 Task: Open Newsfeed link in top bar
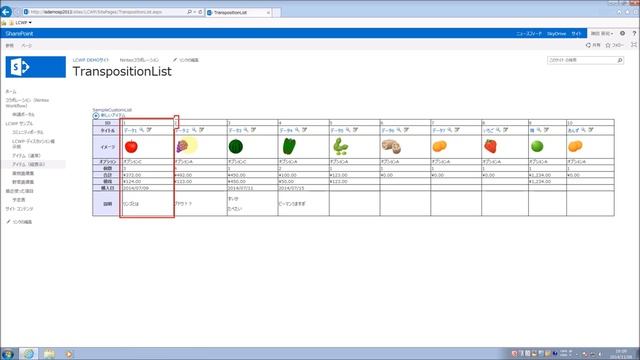click(529, 33)
